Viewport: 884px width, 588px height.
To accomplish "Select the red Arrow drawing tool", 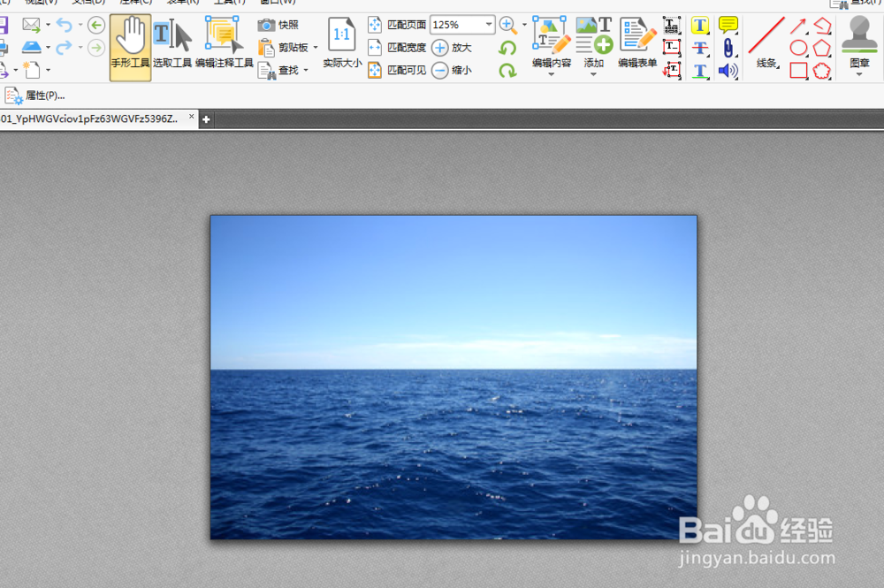I will [797, 26].
